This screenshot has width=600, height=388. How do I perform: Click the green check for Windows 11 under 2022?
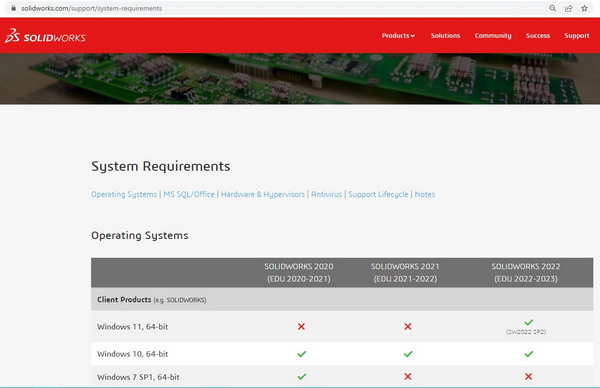click(x=529, y=322)
